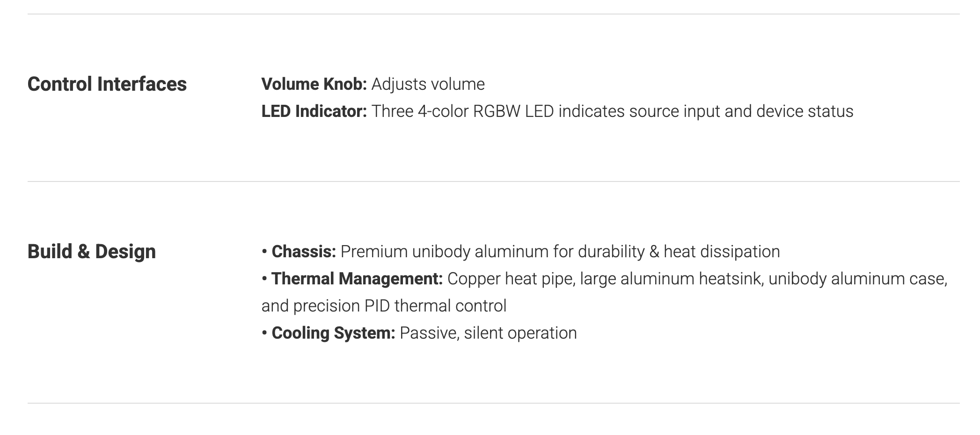Screen dimensions: 980x435
Task: Click 'Copper heat pipe' text
Action: click(x=510, y=279)
